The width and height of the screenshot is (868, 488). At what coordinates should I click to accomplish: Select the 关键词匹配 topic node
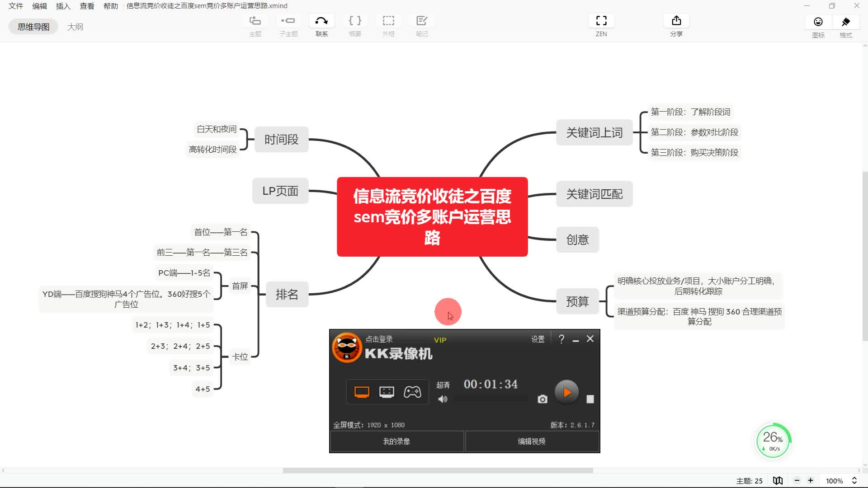[x=594, y=194]
